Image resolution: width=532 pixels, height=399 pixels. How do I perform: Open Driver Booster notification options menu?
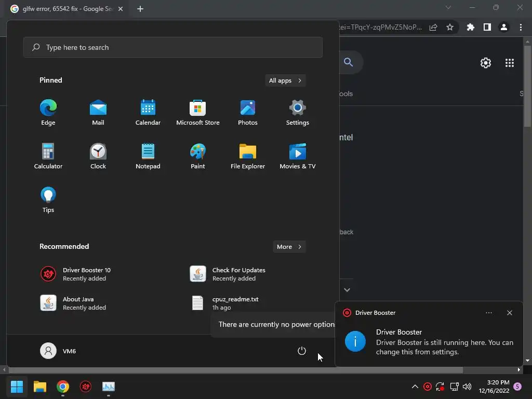489,313
